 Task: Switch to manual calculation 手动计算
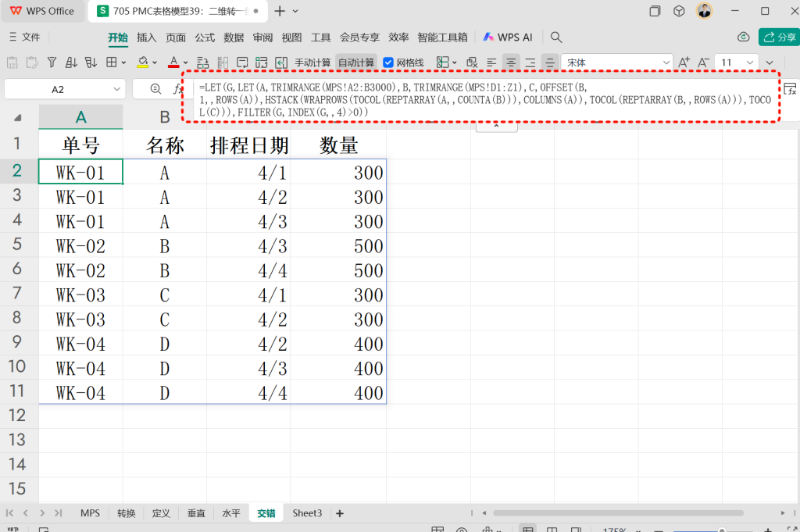(312, 62)
